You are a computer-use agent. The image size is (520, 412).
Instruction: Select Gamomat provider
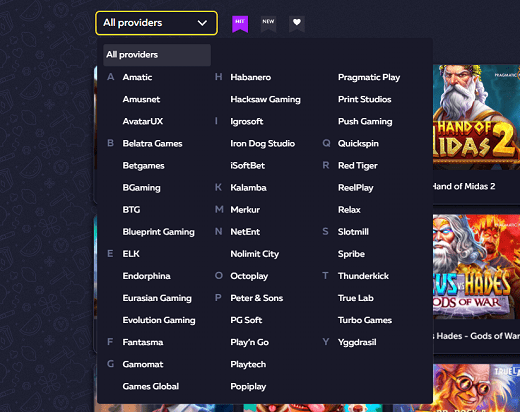tap(143, 364)
